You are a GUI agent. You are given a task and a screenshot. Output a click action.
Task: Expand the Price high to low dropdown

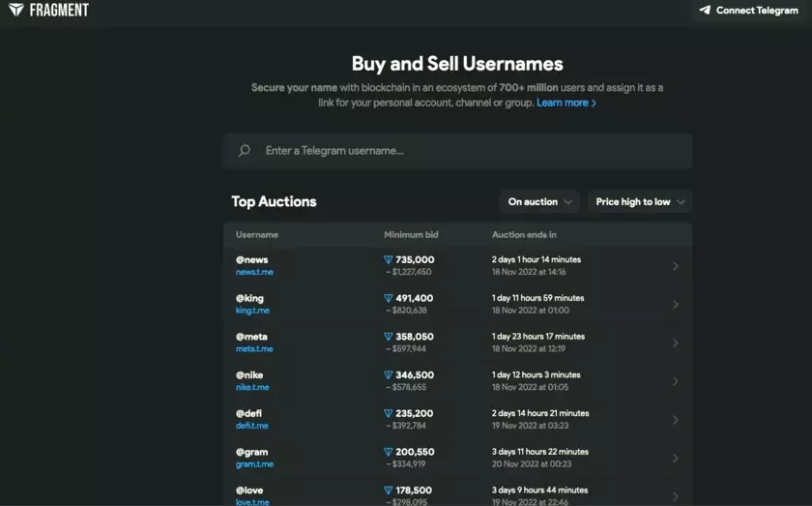click(640, 201)
